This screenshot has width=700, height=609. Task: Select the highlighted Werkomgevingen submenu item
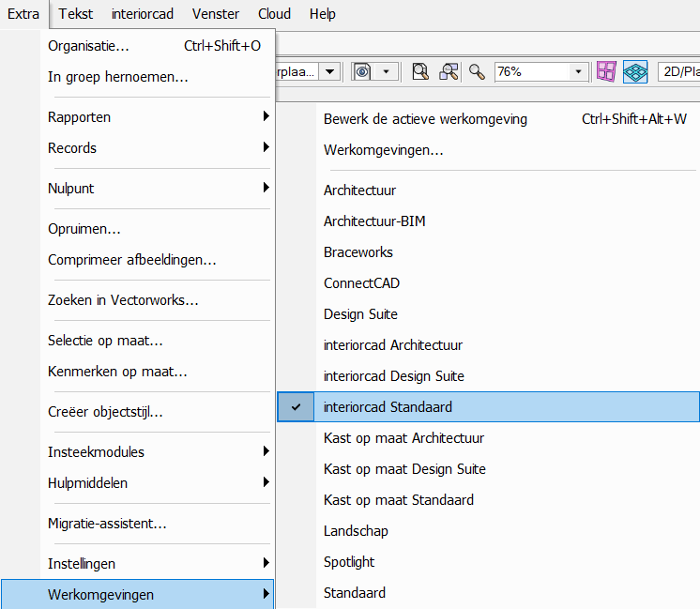pyautogui.click(x=138, y=594)
